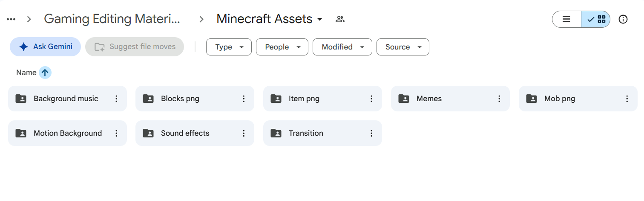This screenshot has width=644, height=201.
Task: Select the Motion Background folder name
Action: point(68,133)
